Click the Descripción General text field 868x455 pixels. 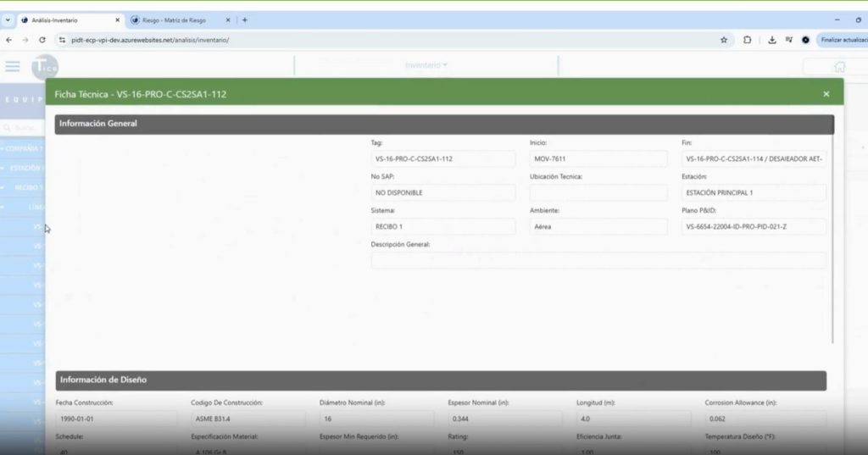tap(598, 260)
